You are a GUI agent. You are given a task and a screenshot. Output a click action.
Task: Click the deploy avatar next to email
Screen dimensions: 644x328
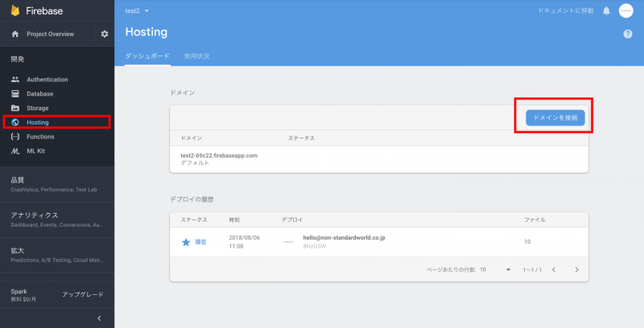point(289,242)
